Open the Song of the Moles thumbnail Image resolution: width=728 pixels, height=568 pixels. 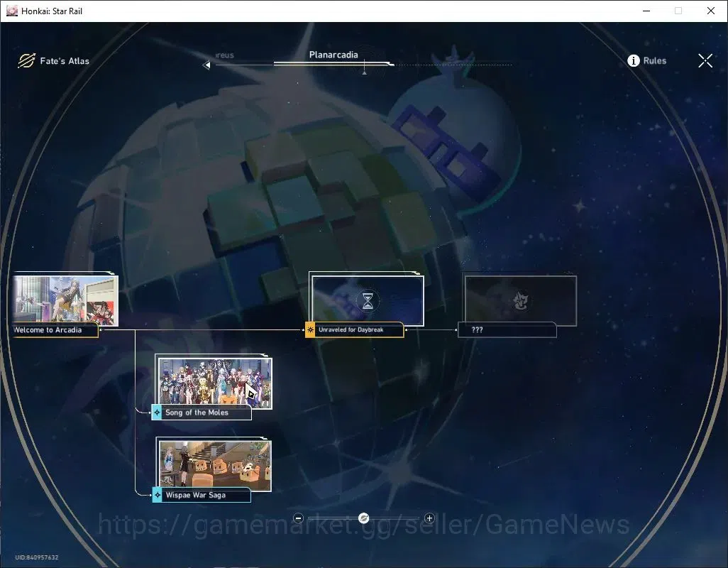click(215, 382)
